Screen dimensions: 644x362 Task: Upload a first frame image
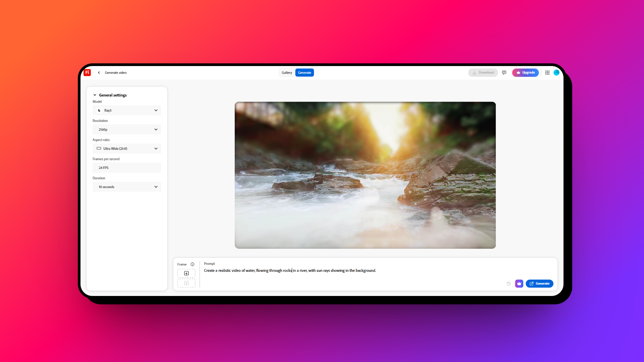186,274
